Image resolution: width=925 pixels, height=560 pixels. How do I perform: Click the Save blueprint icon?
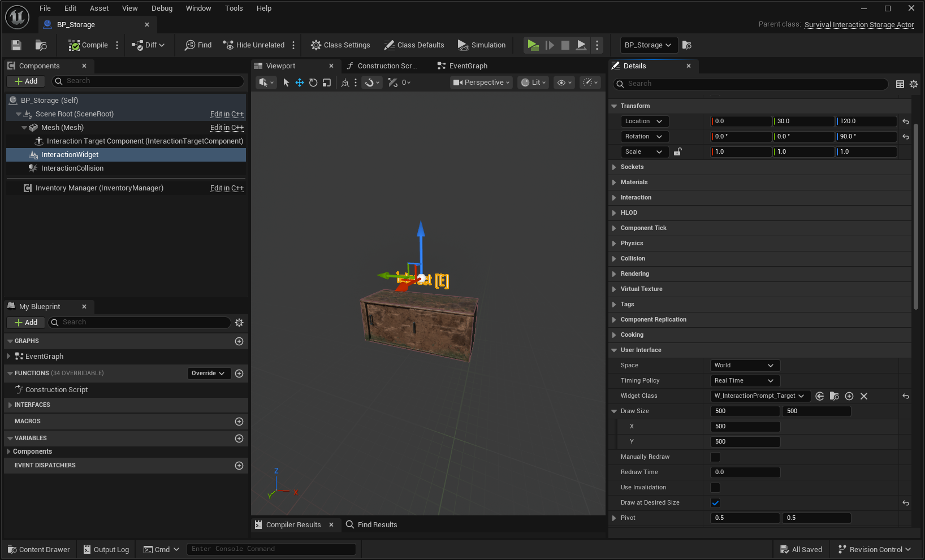point(16,45)
